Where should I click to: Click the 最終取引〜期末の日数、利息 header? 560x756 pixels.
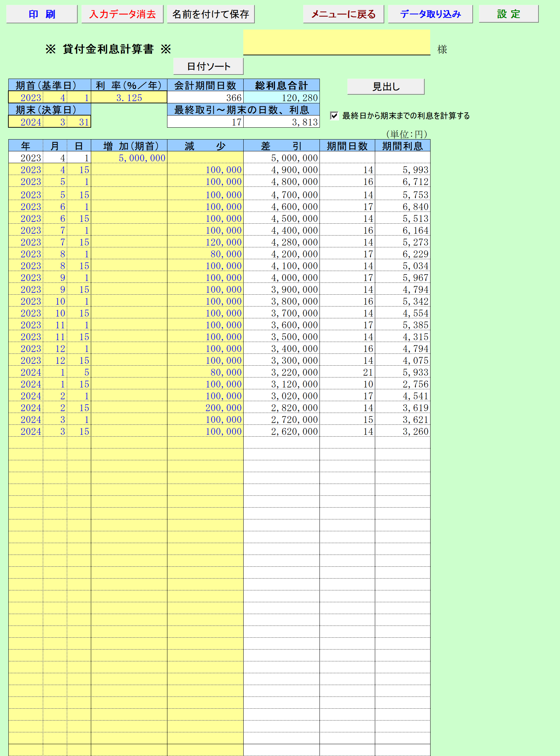coord(243,110)
